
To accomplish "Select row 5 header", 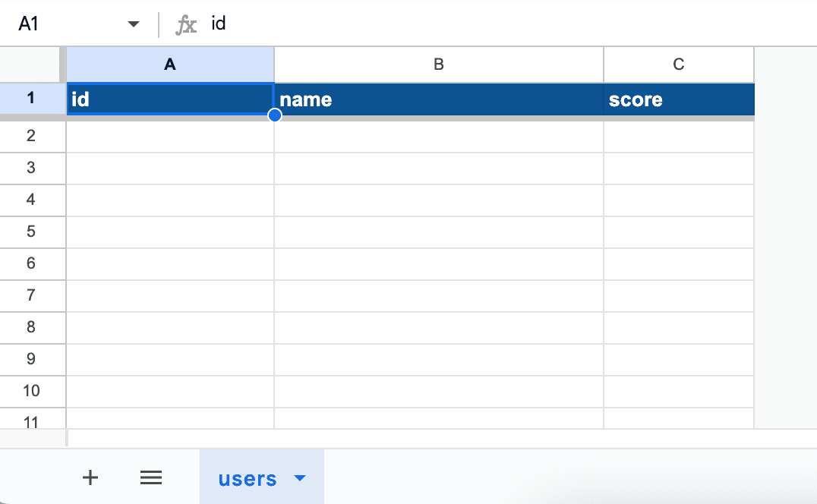I will [31, 232].
